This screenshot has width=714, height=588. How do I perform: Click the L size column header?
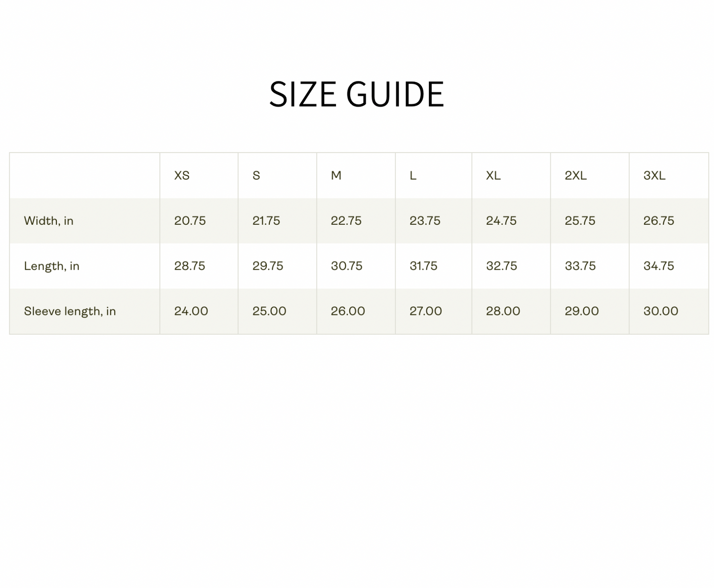[413, 176]
